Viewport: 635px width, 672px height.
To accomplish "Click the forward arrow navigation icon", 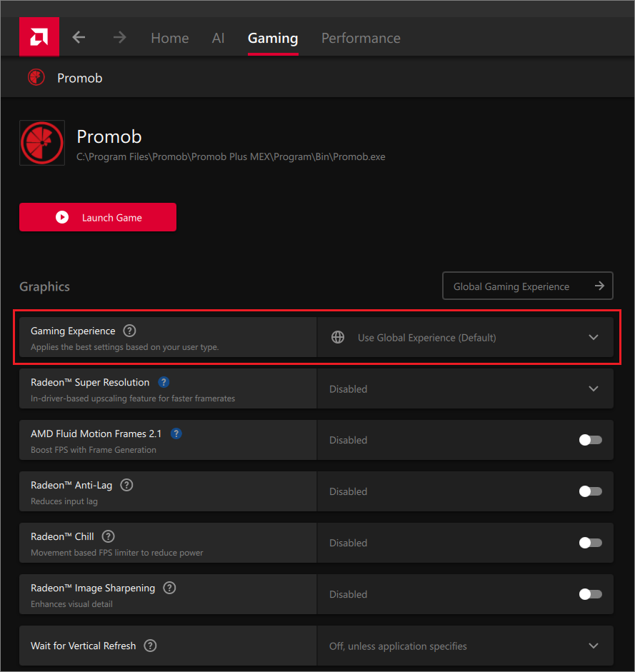I will pos(119,38).
